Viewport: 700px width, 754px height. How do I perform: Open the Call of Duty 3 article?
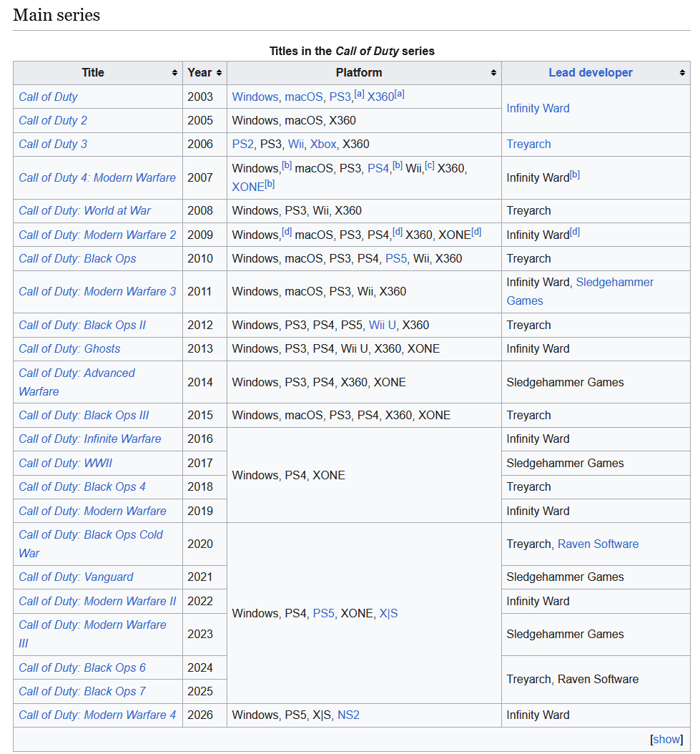(x=53, y=144)
